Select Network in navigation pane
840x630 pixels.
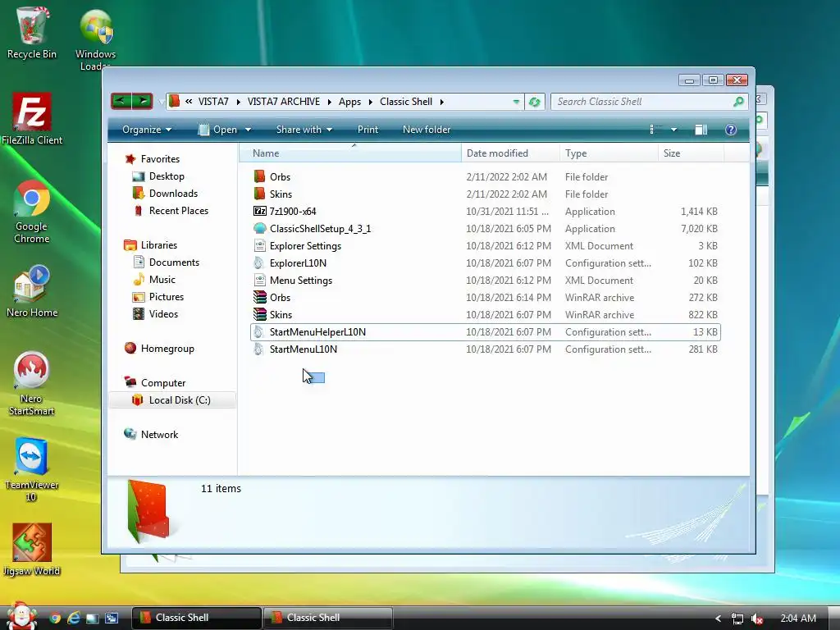(159, 435)
